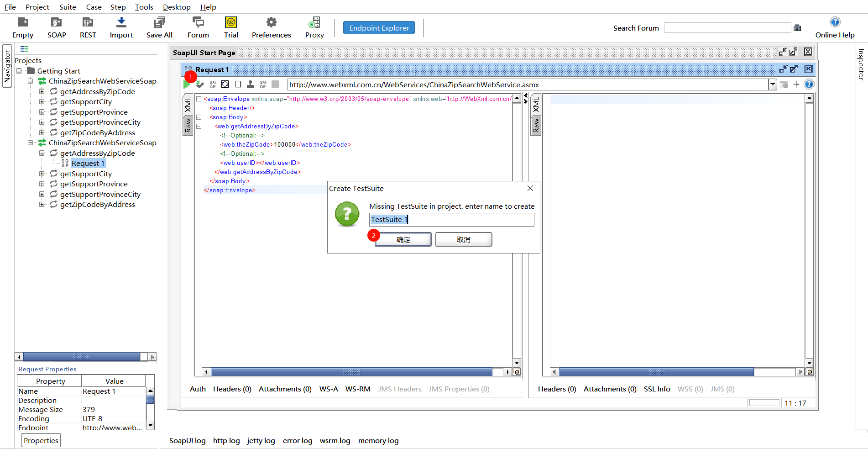The height and width of the screenshot is (449, 868).
Task: Open the SSL Info response tab
Action: [x=657, y=389]
